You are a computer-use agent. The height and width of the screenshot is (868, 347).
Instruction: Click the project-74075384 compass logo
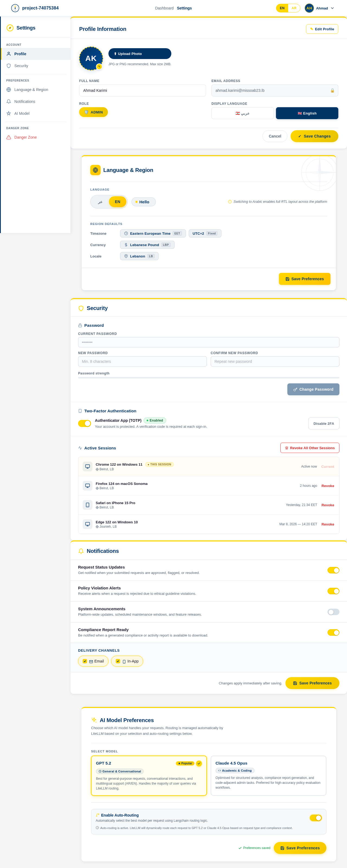coord(15,8)
